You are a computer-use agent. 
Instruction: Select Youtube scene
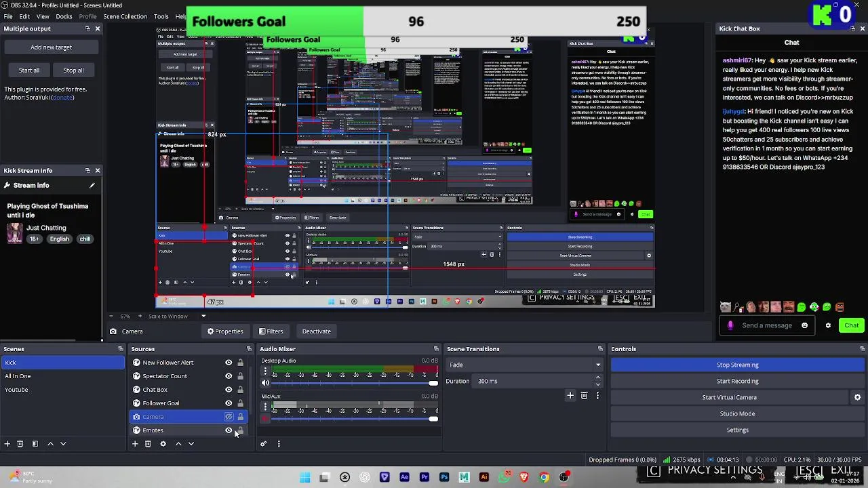(x=62, y=390)
